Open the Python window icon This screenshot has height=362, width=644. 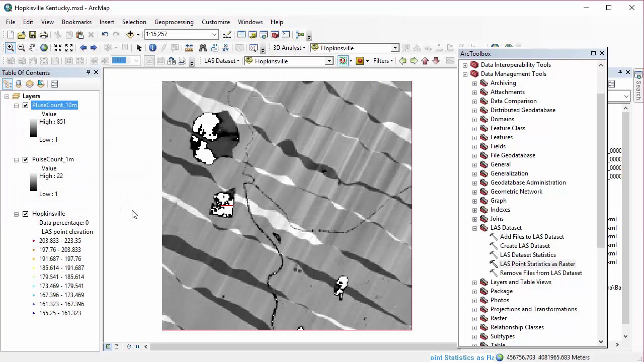[x=286, y=35]
